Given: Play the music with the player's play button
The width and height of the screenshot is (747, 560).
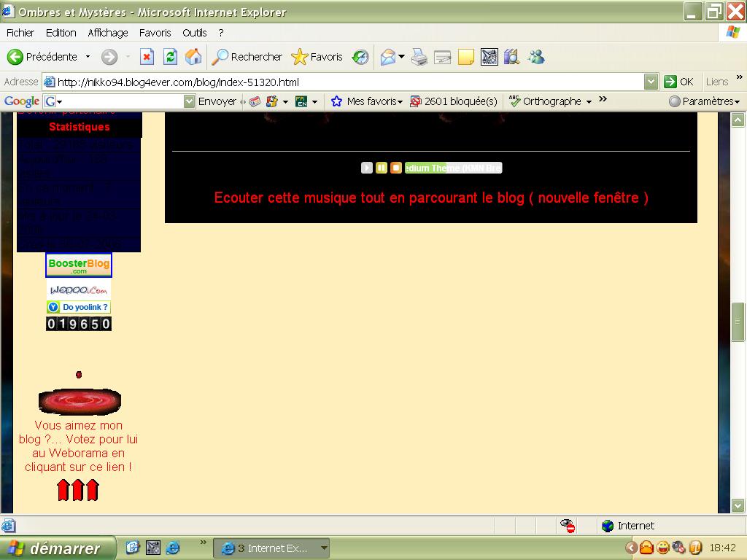Looking at the screenshot, I should [366, 168].
